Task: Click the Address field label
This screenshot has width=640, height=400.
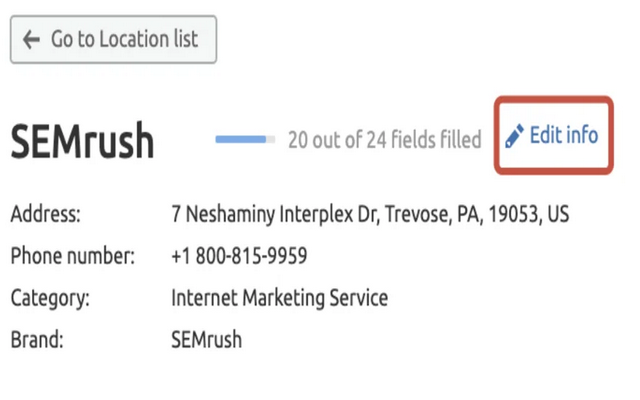Action: click(x=45, y=214)
